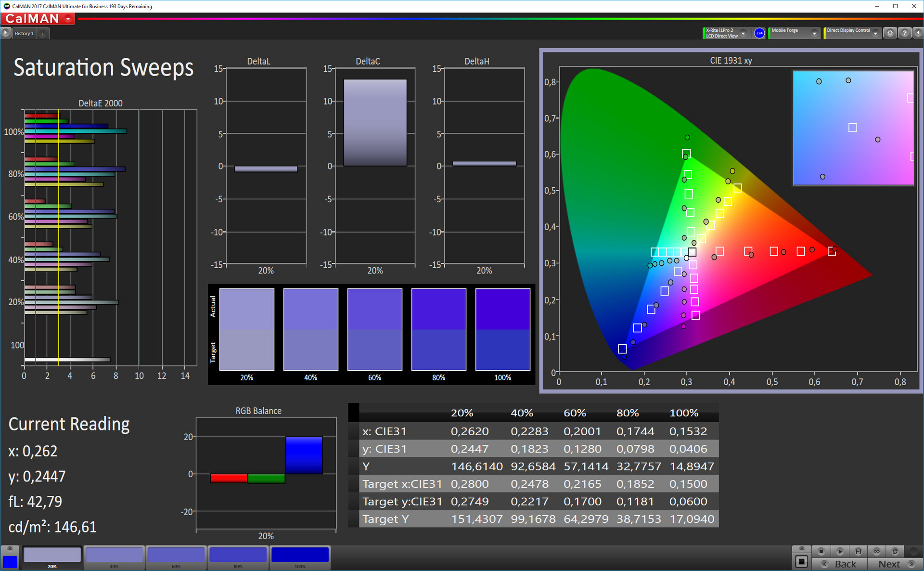This screenshot has height=571, width=924.
Task: Click the read single measurement icon
Action: click(858, 551)
